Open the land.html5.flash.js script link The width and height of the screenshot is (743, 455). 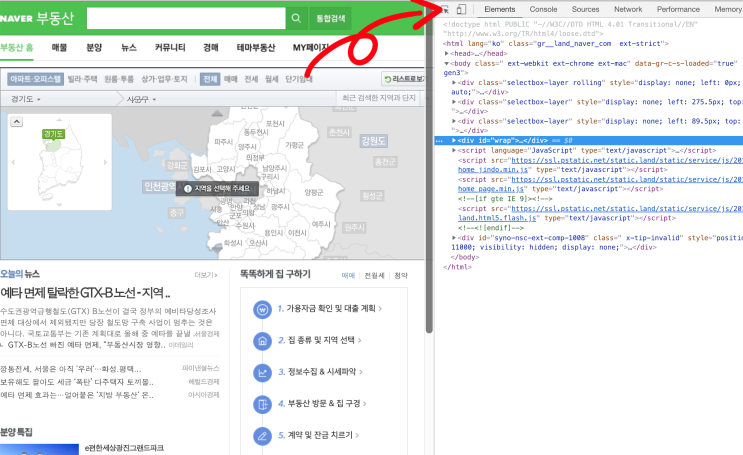click(x=497, y=218)
